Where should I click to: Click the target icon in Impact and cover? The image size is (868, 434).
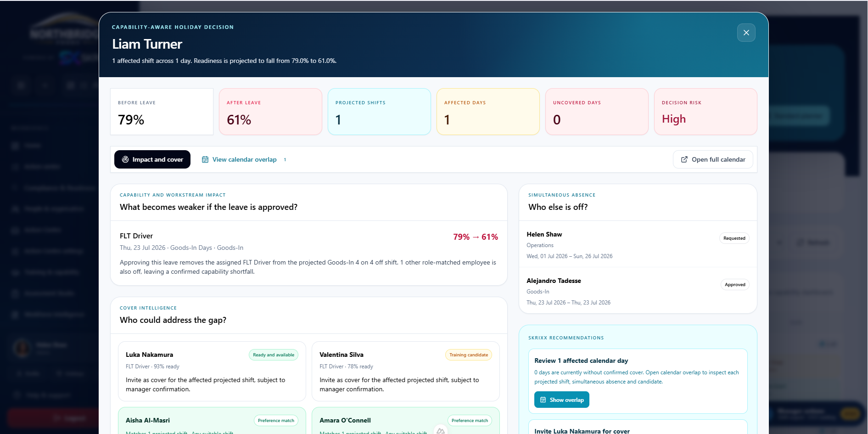tap(125, 159)
